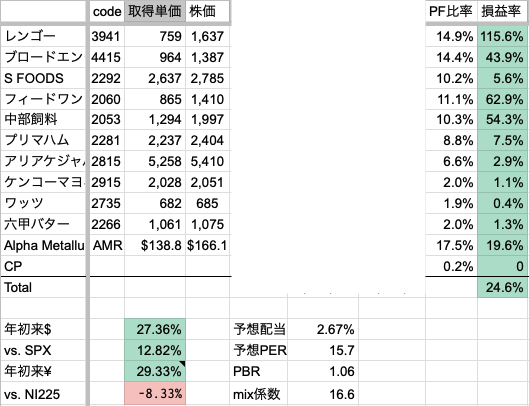Viewport: 529px width, 406px height.
Task: Click the Alpha Metallu name cell
Action: [43, 245]
